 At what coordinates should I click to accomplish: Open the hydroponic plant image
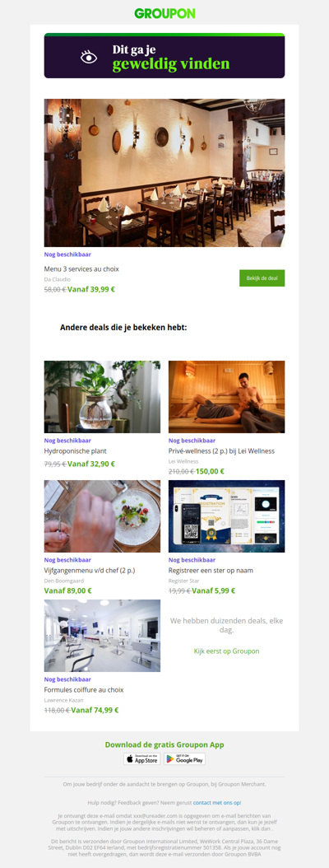pyautogui.click(x=102, y=397)
